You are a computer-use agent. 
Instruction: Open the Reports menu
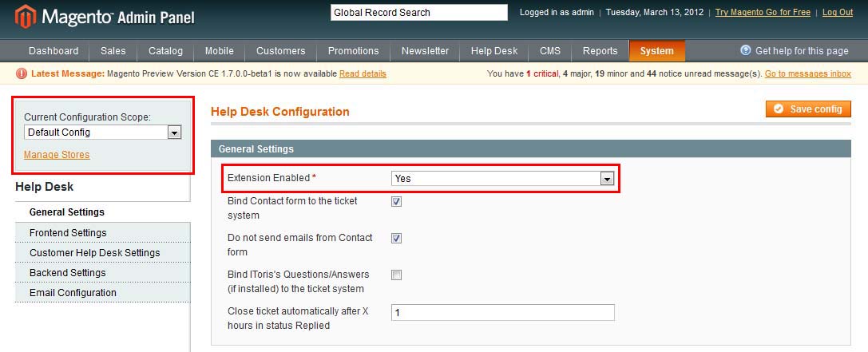pos(600,51)
